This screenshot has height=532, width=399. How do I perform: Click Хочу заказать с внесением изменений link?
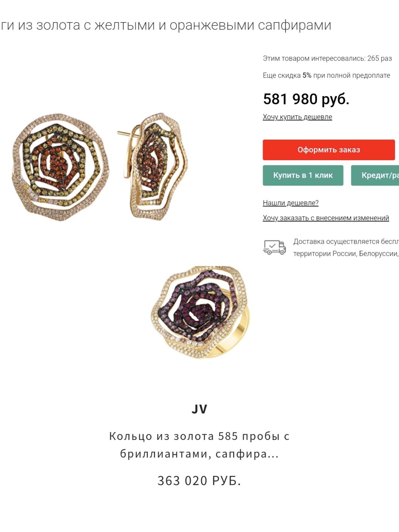tap(326, 218)
